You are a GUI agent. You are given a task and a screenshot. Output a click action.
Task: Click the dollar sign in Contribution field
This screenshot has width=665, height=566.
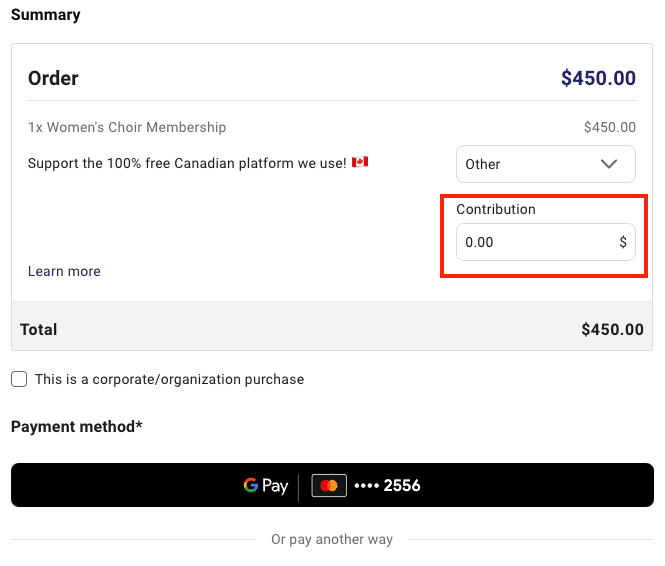pyautogui.click(x=623, y=242)
